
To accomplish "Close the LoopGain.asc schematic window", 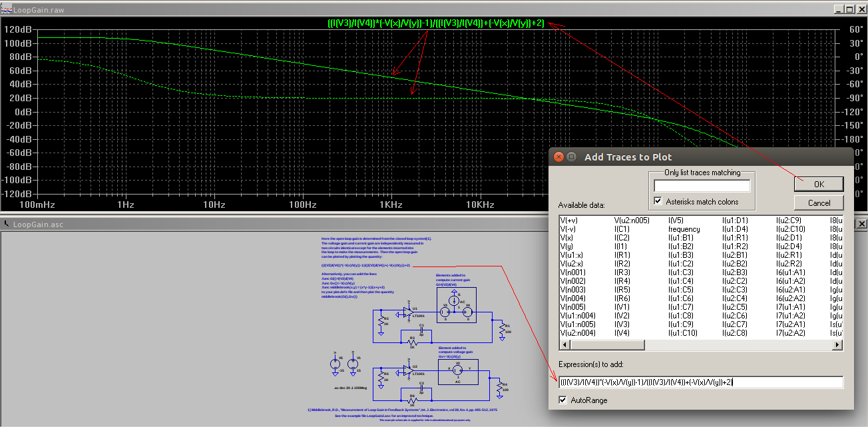I will tap(861, 224).
